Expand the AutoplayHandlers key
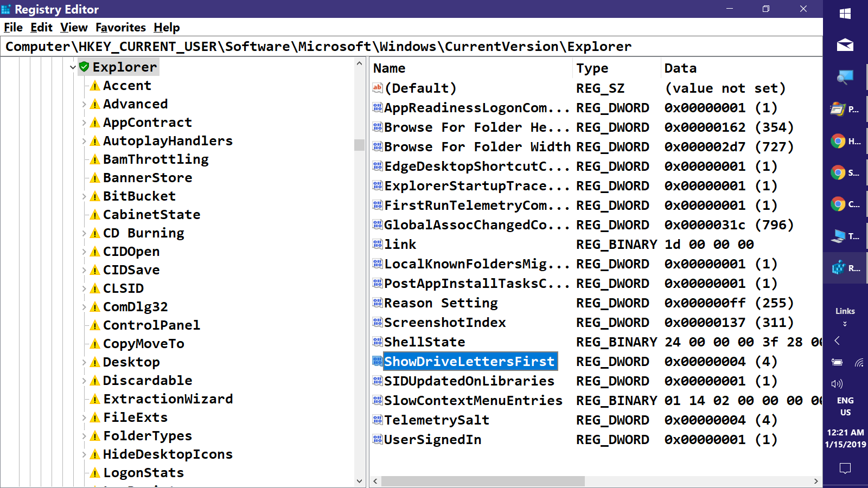This screenshot has height=488, width=868. tap(84, 141)
